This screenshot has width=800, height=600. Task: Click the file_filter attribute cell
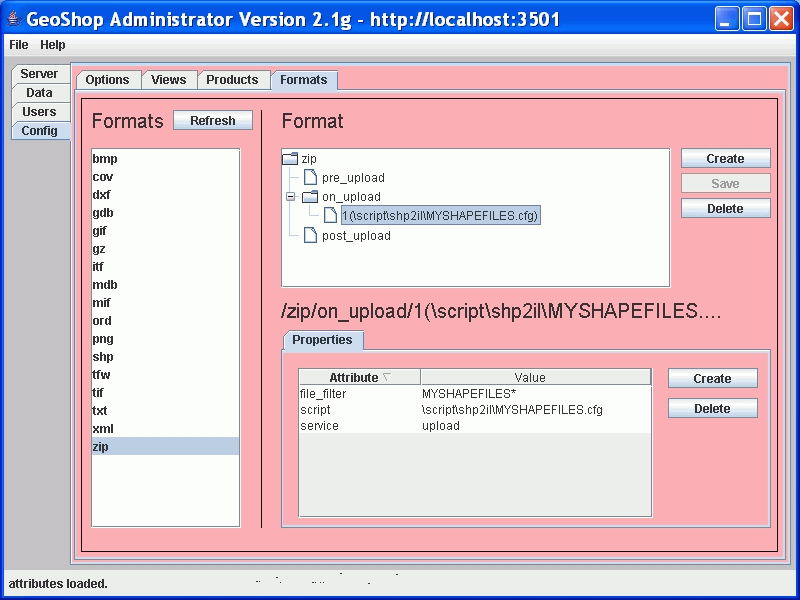point(360,394)
